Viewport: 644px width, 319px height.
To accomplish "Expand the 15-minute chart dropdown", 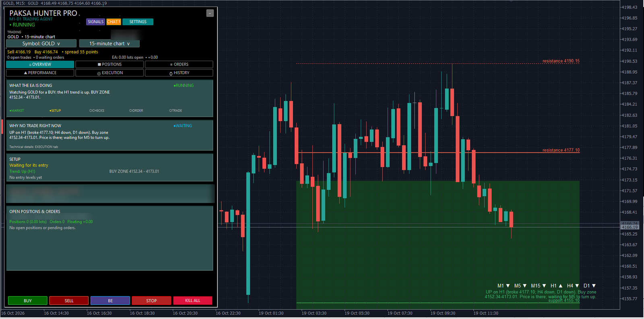I will point(109,43).
